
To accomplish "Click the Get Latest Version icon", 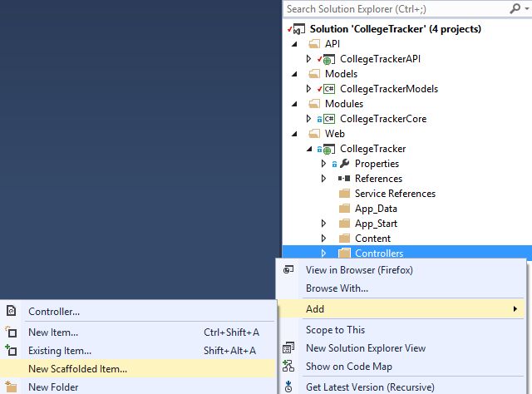I will tap(288, 387).
